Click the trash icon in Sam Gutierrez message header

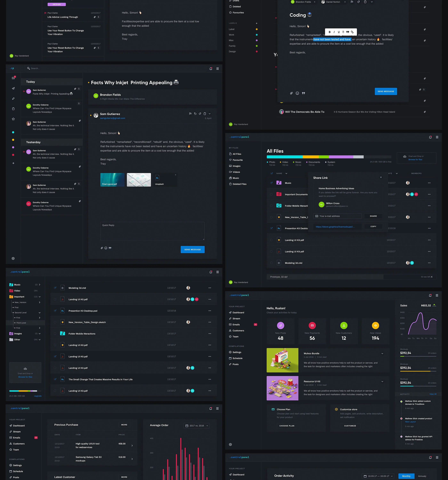point(205,114)
